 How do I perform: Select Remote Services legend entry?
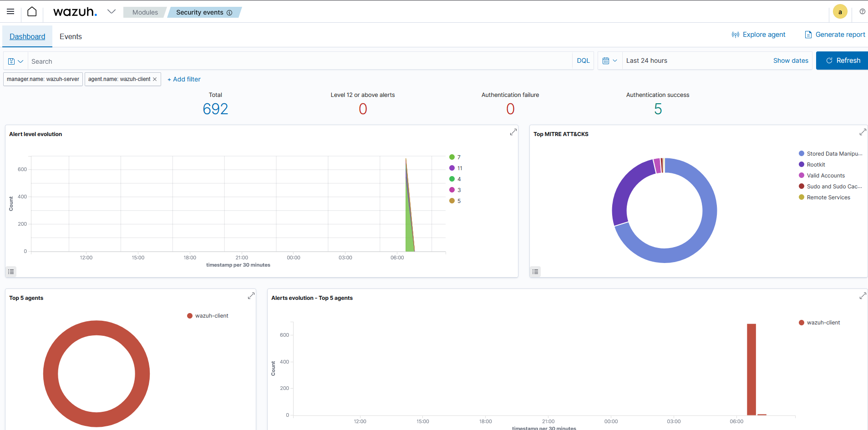(x=825, y=197)
